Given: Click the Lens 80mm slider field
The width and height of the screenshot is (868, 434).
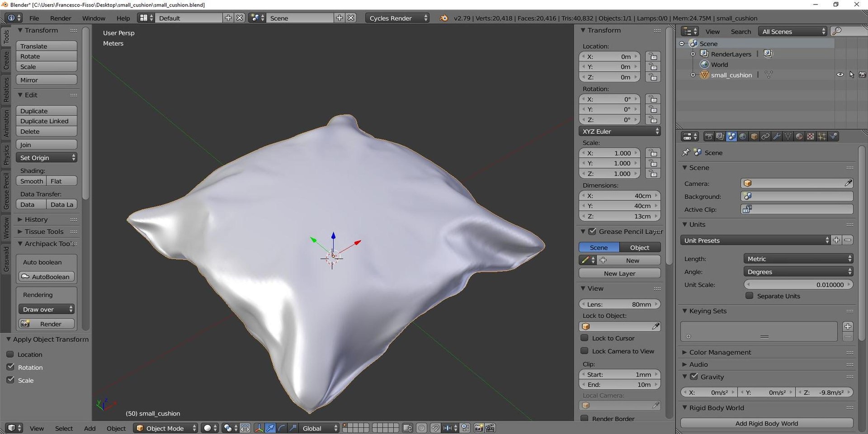Looking at the screenshot, I should click(619, 304).
